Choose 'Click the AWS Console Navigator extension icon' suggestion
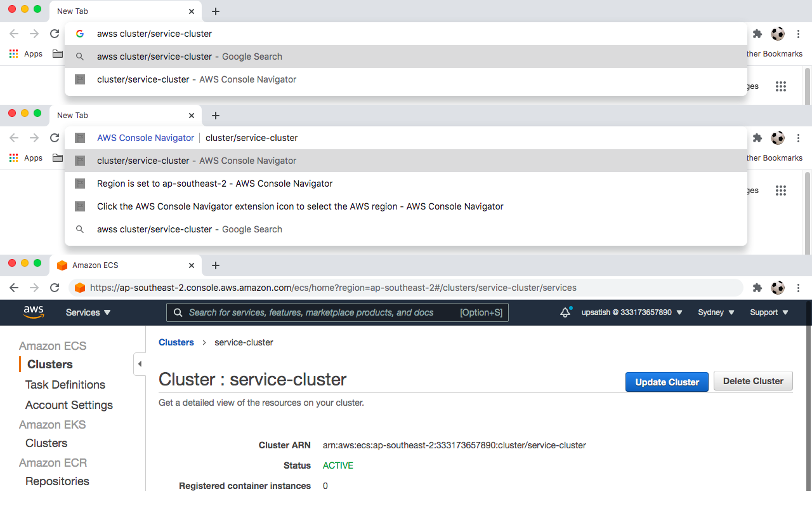 [x=406, y=206]
